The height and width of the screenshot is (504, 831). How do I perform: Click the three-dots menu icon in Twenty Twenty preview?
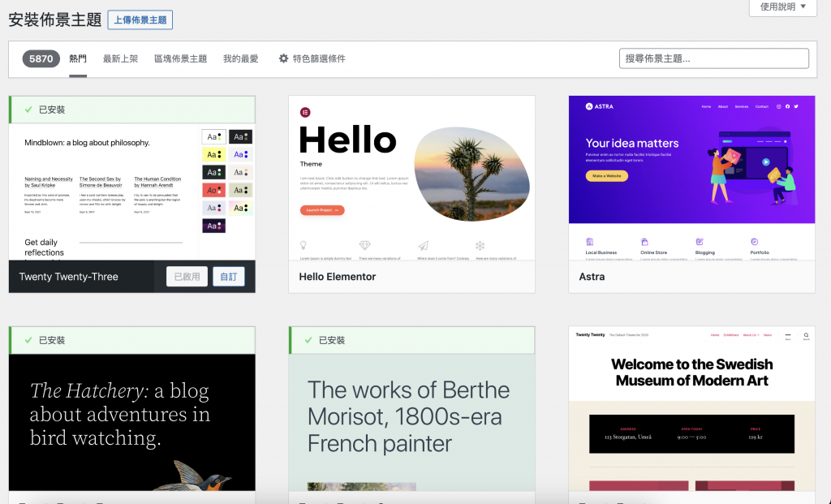[788, 335]
